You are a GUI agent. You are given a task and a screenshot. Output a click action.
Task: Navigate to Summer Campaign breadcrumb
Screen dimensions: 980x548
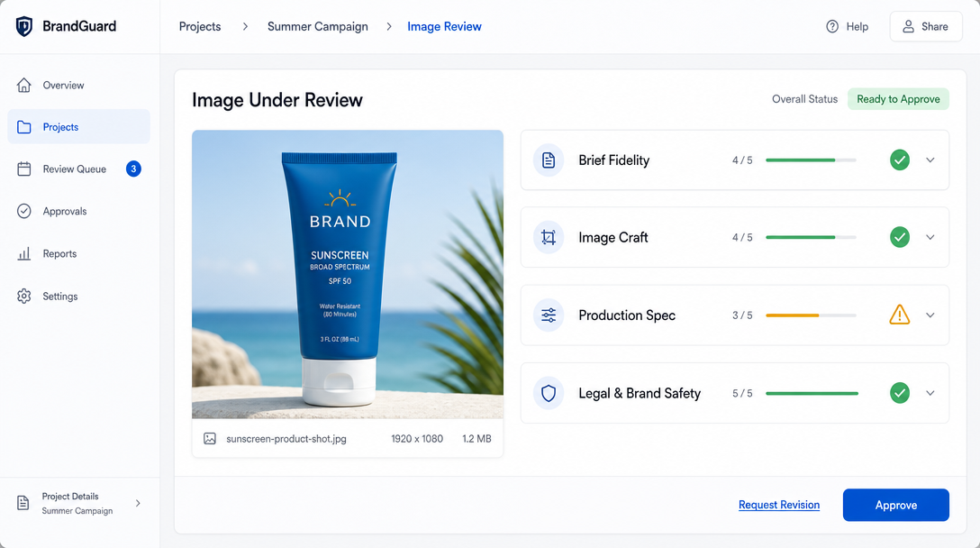[317, 26]
